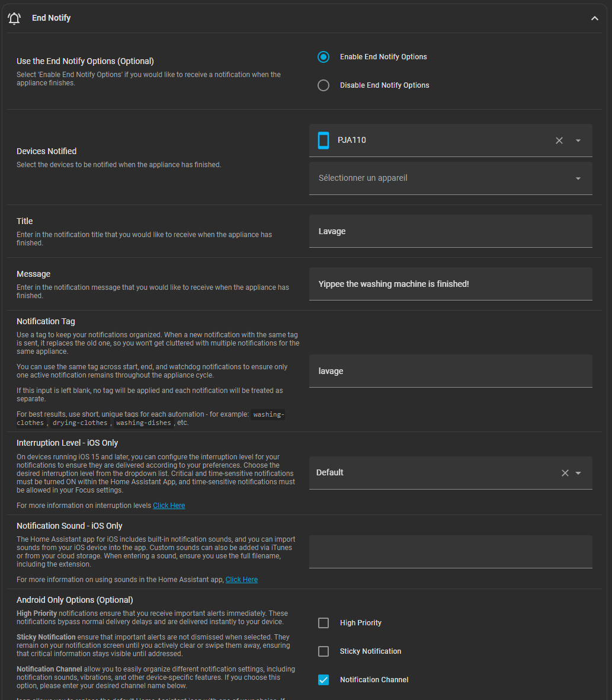
Task: Open the PJA110 device dropdown arrow
Action: pyautogui.click(x=578, y=140)
